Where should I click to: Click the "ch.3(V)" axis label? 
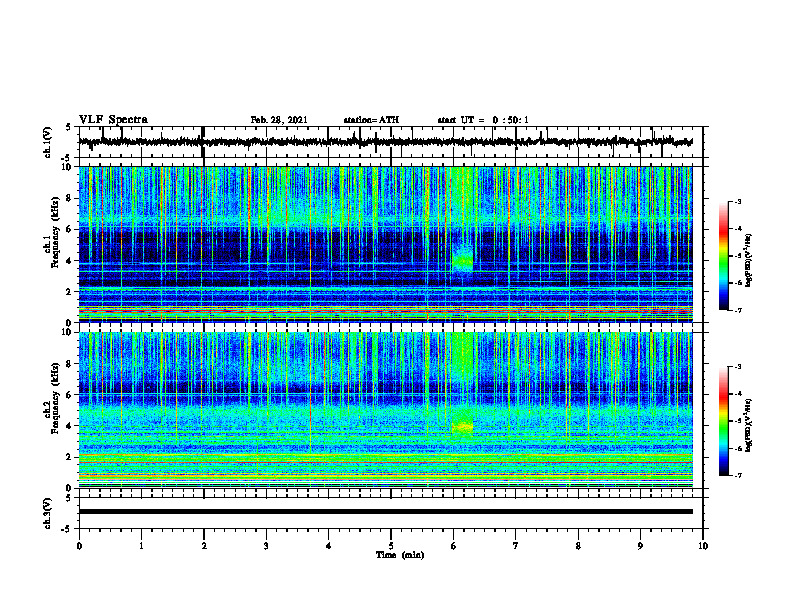[x=48, y=514]
